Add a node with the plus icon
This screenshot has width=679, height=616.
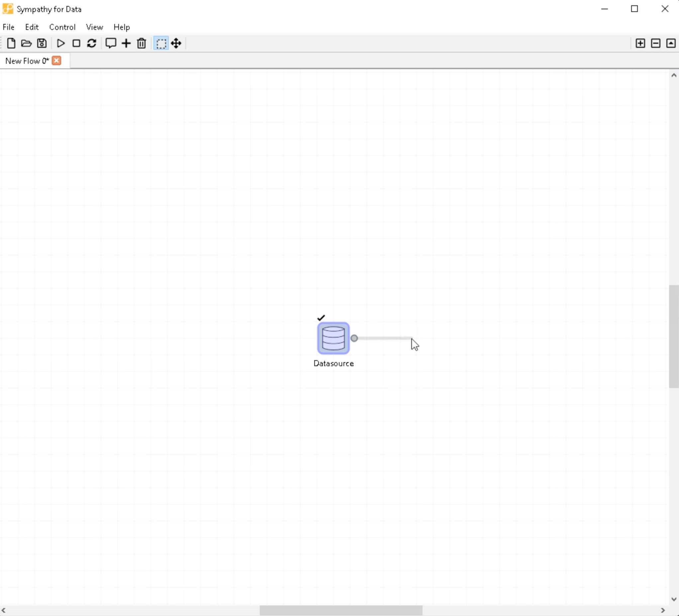pyautogui.click(x=126, y=44)
